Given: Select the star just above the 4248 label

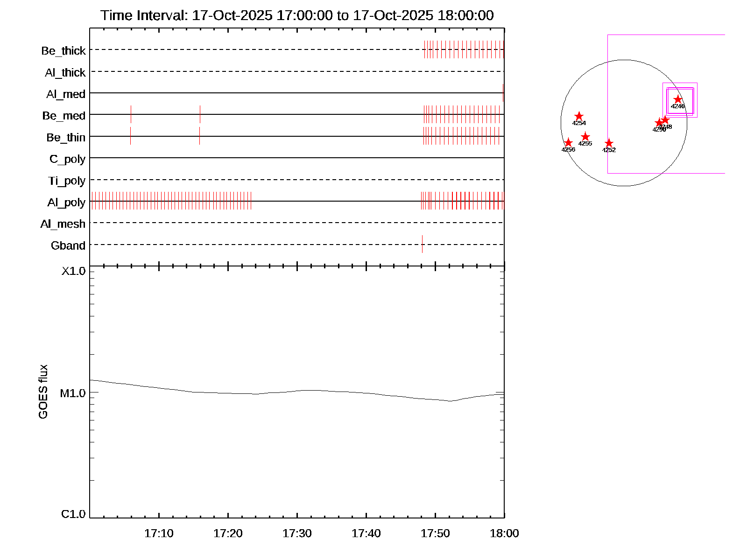Looking at the screenshot, I should pos(666,120).
